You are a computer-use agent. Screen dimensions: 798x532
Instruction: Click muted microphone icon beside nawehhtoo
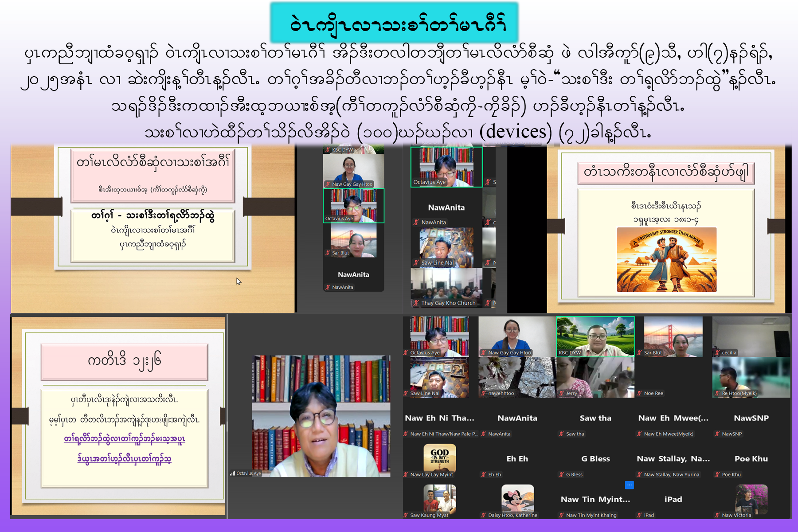click(484, 393)
